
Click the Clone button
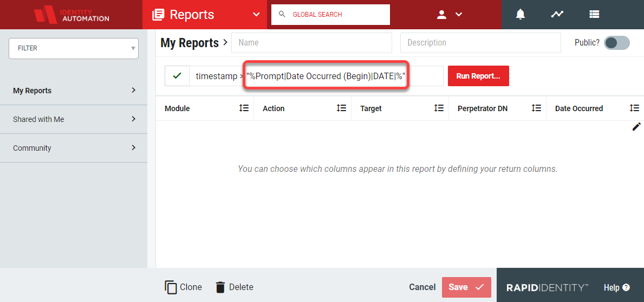click(x=183, y=287)
